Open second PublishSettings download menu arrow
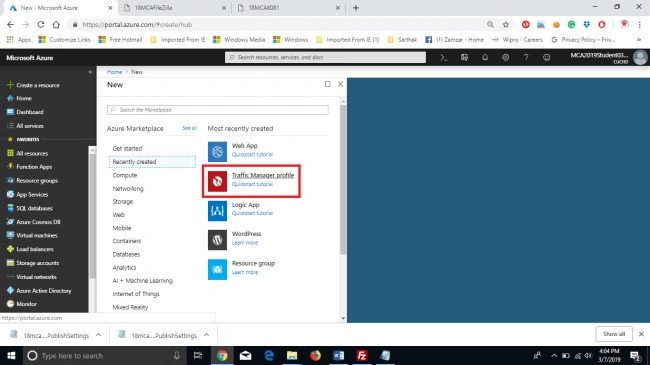The width and height of the screenshot is (650, 365). (206, 335)
